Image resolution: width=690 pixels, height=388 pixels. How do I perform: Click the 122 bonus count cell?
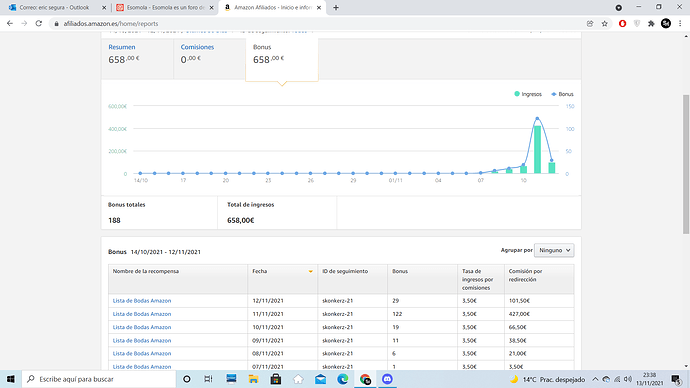(x=422, y=314)
